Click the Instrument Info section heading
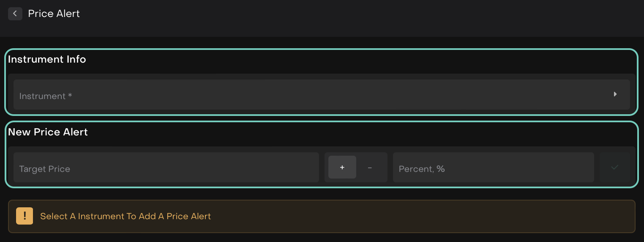The width and height of the screenshot is (644, 242). click(x=47, y=59)
